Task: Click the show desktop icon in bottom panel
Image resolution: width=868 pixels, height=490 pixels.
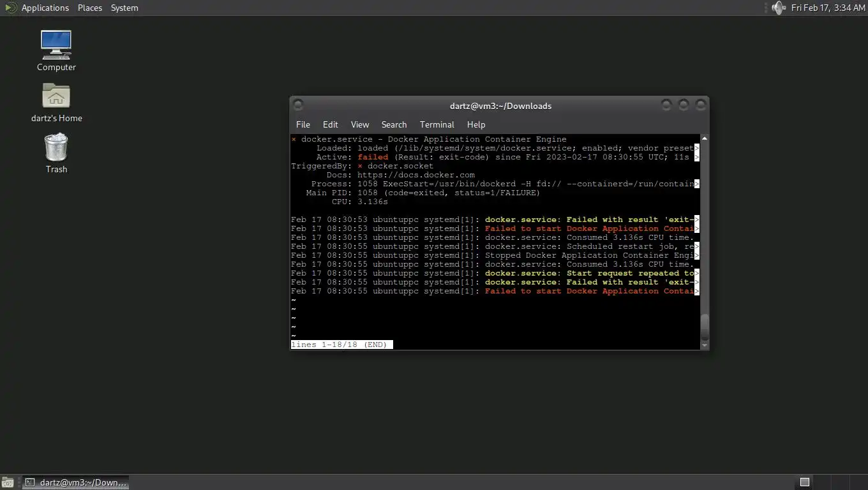Action: coord(7,482)
